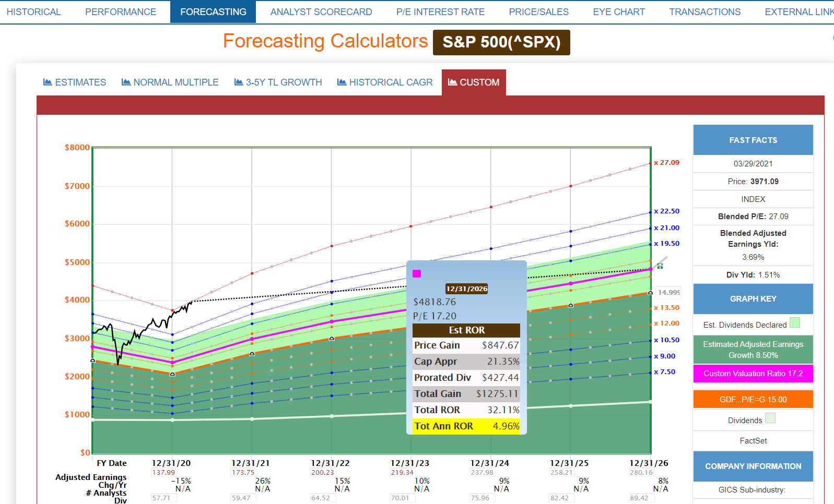Click the x 22.50 multiple label
The width and height of the screenshot is (834, 504).
tap(667, 211)
